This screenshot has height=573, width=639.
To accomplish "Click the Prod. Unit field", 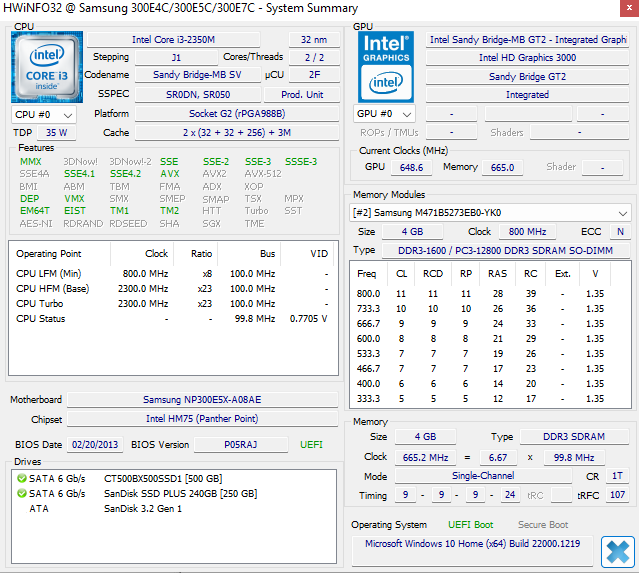I will click(x=302, y=95).
